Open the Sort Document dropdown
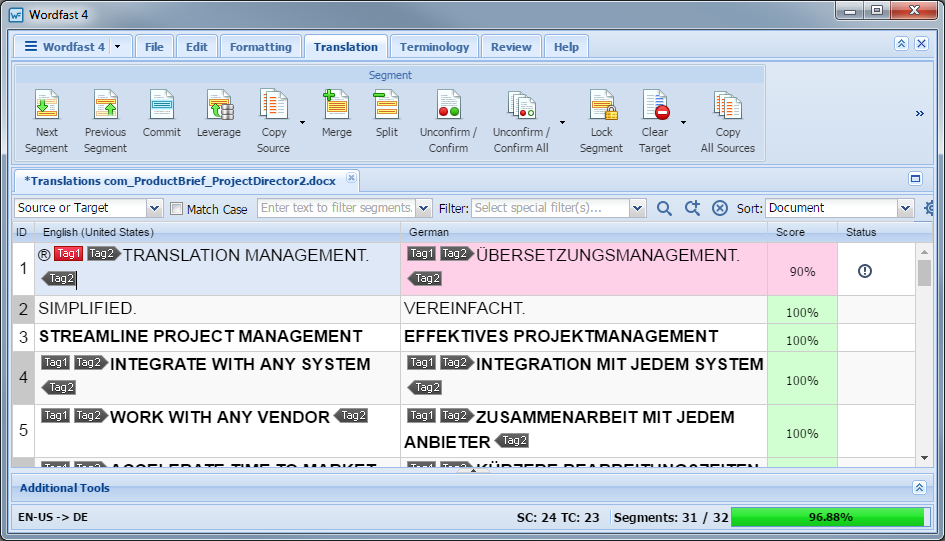Viewport: 945px width, 541px height. pyautogui.click(x=905, y=208)
